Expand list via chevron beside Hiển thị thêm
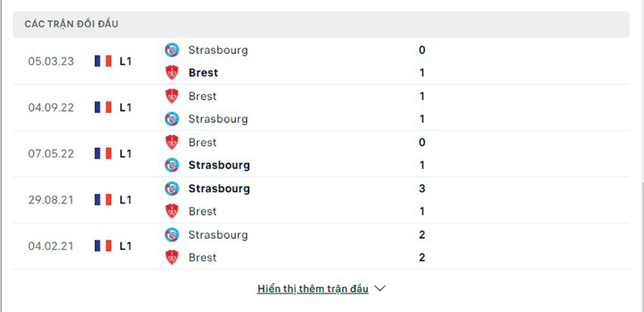This screenshot has width=644, height=312. tap(380, 289)
